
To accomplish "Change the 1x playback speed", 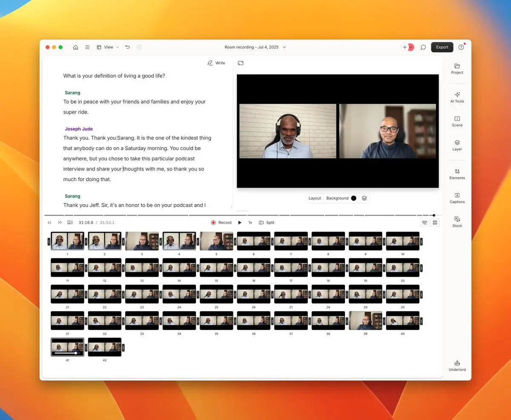I will (250, 223).
